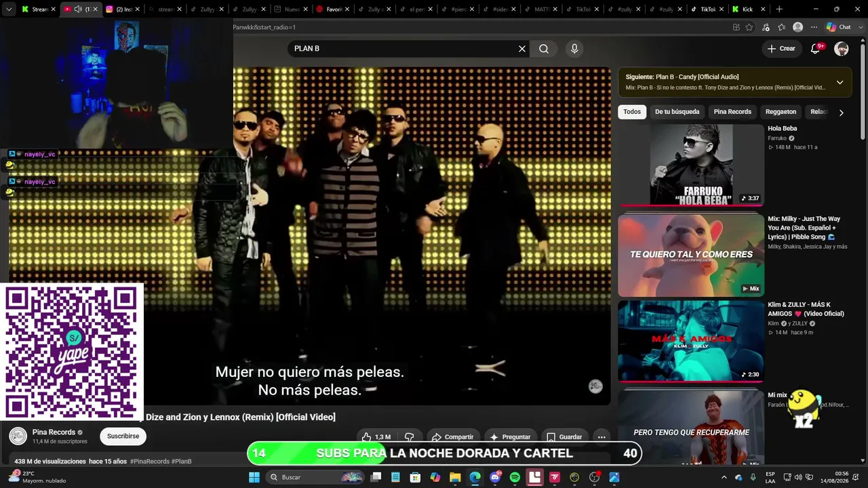Start voice search with the microphone icon

pyautogui.click(x=574, y=49)
